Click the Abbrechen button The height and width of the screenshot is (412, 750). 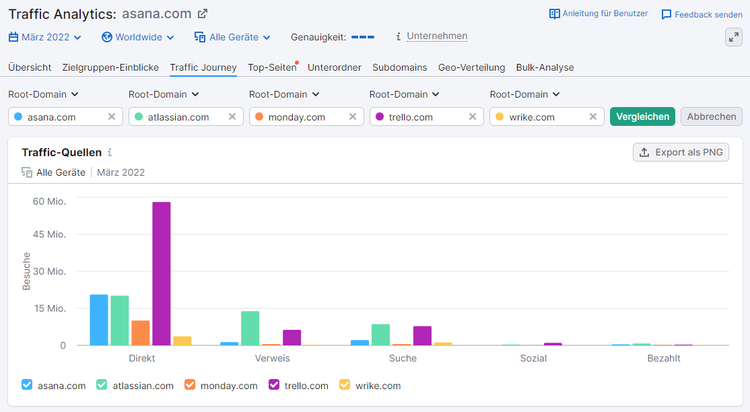(x=711, y=117)
